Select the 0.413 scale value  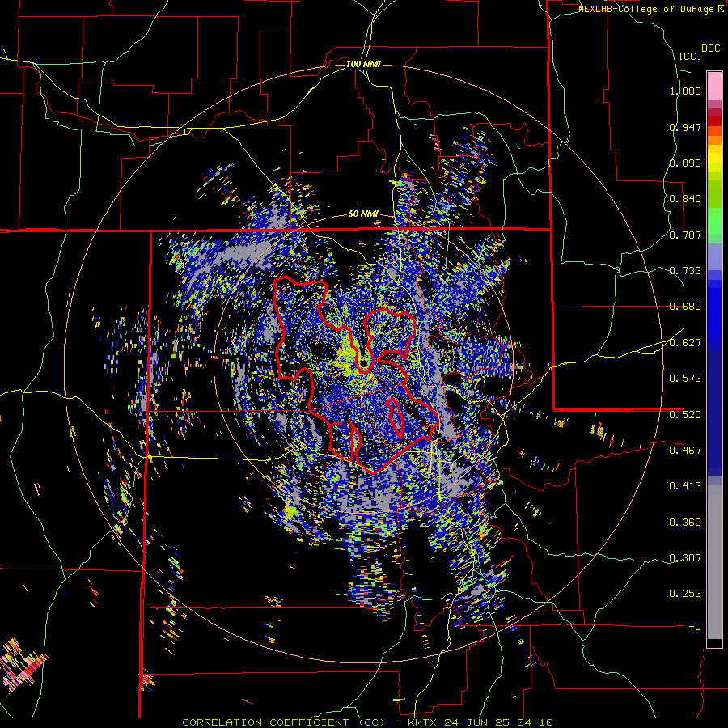(x=685, y=486)
